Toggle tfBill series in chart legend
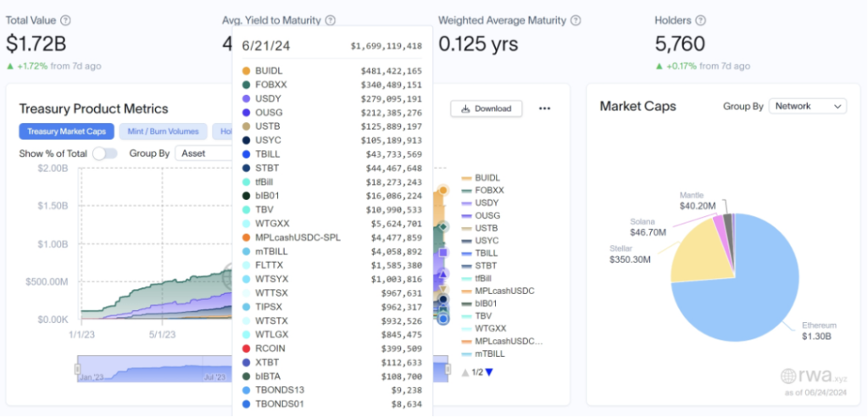Image resolution: width=868 pixels, height=417 pixels. (x=476, y=278)
